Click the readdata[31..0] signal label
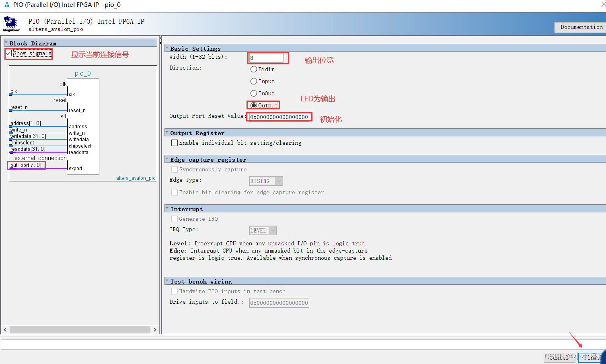 coord(28,149)
